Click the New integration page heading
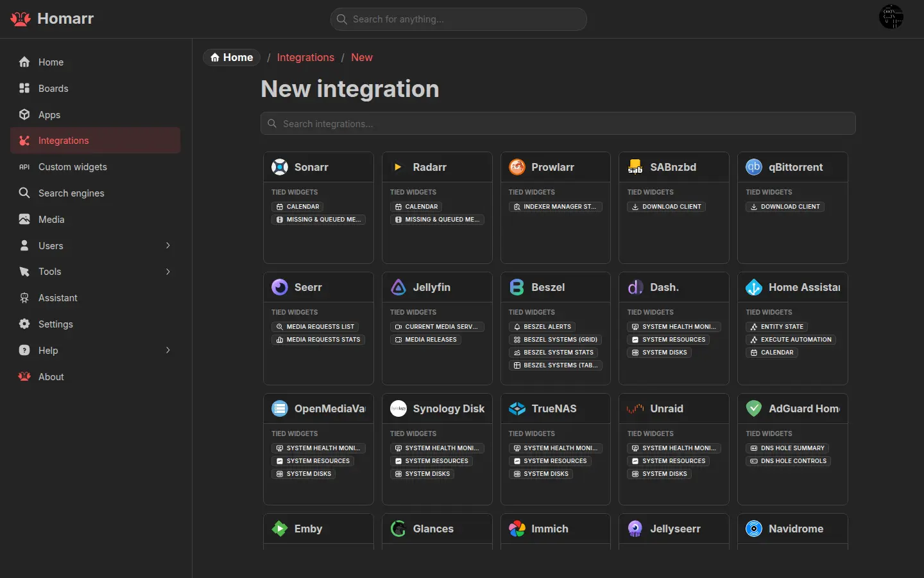Screen dimensions: 924x578 [350, 89]
